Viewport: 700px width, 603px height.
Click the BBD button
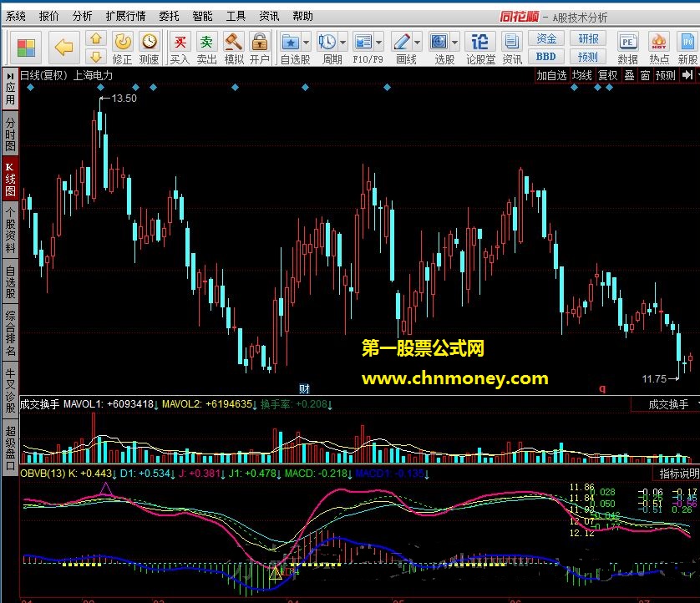coord(546,57)
